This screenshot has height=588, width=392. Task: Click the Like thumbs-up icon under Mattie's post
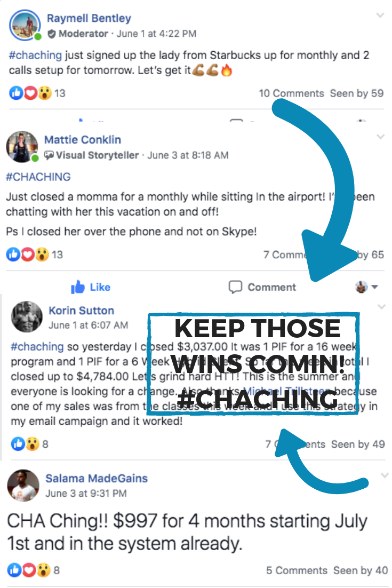click(78, 287)
